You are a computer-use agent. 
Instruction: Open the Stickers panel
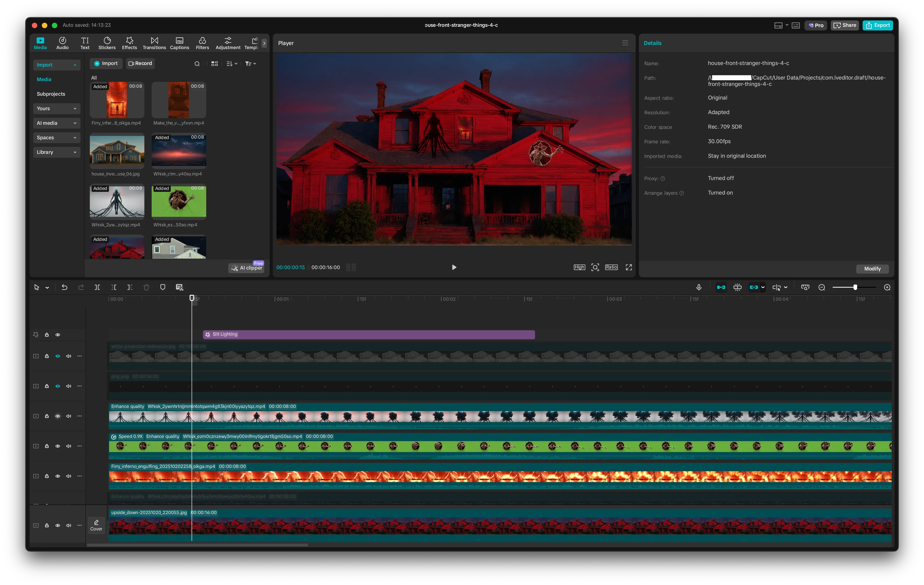[x=107, y=43]
